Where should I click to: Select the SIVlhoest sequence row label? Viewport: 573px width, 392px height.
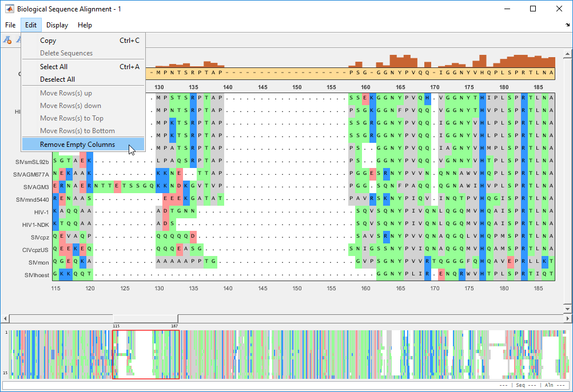pyautogui.click(x=37, y=275)
